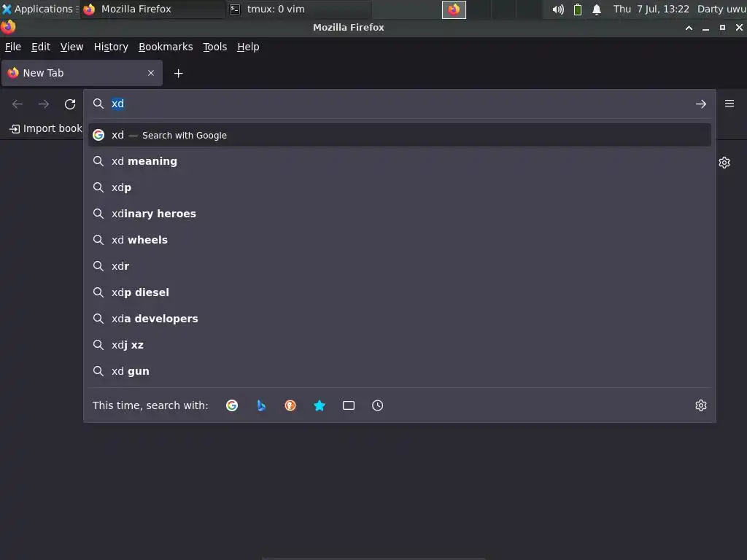This screenshot has width=747, height=560.
Task: Open new tab page personalize gear
Action: 724,163
